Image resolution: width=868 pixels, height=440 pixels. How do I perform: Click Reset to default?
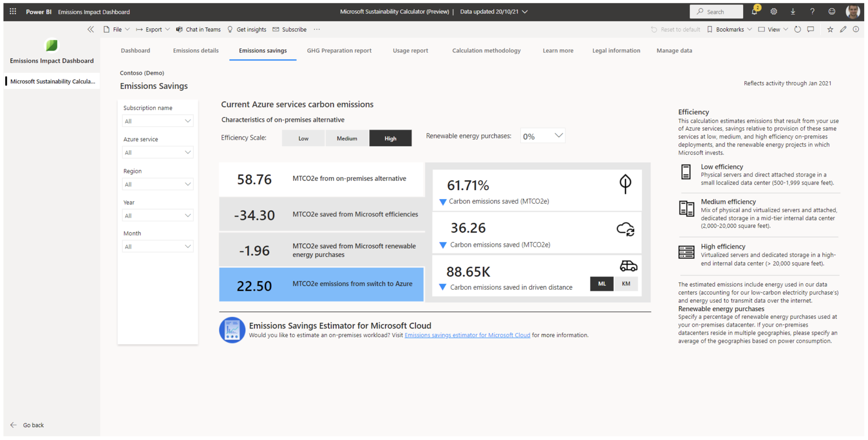click(x=676, y=29)
